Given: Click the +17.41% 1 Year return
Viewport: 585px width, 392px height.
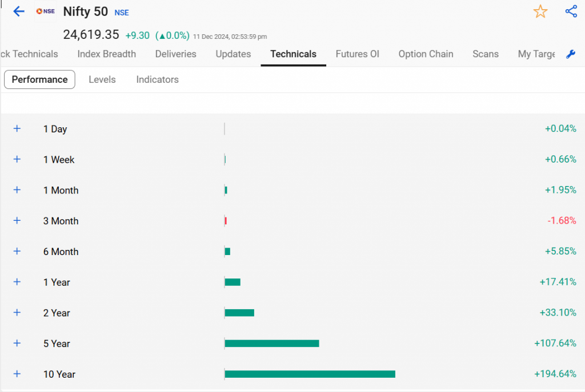Looking at the screenshot, I should coord(558,282).
